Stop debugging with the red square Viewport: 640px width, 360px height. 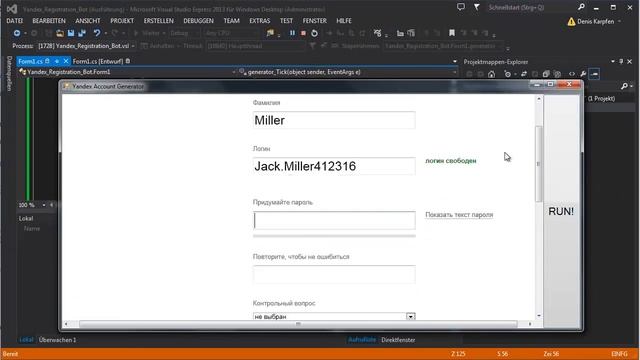(x=303, y=33)
